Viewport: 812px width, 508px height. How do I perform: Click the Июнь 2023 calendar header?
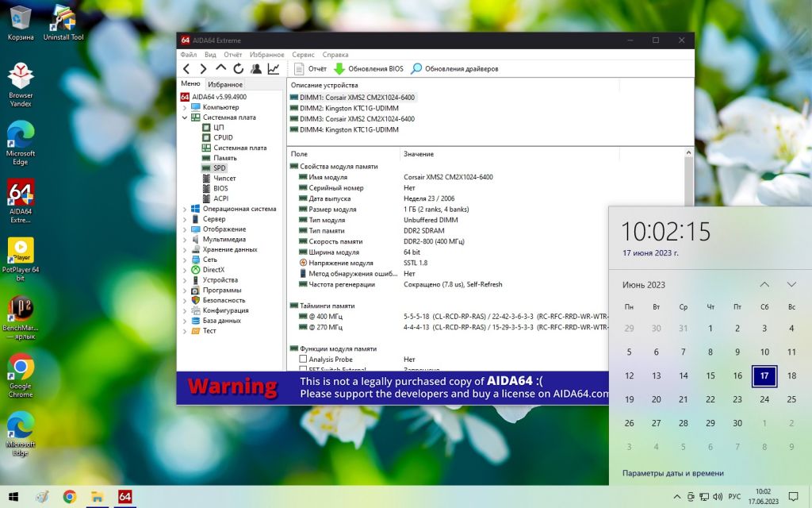click(644, 285)
